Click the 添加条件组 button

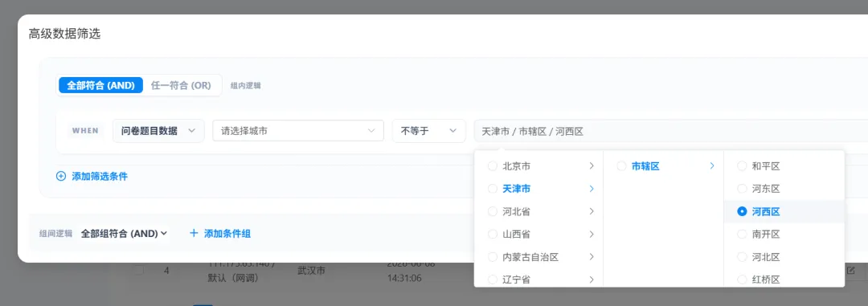[220, 234]
